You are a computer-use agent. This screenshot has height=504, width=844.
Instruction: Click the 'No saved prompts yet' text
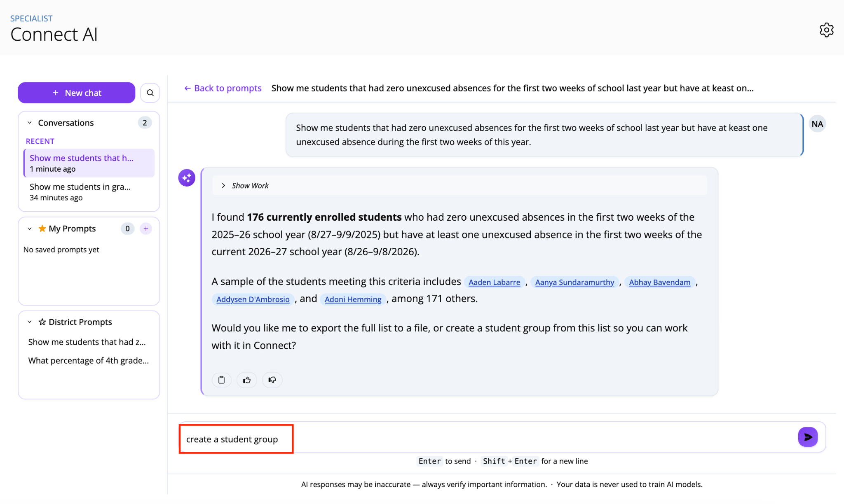[61, 250]
